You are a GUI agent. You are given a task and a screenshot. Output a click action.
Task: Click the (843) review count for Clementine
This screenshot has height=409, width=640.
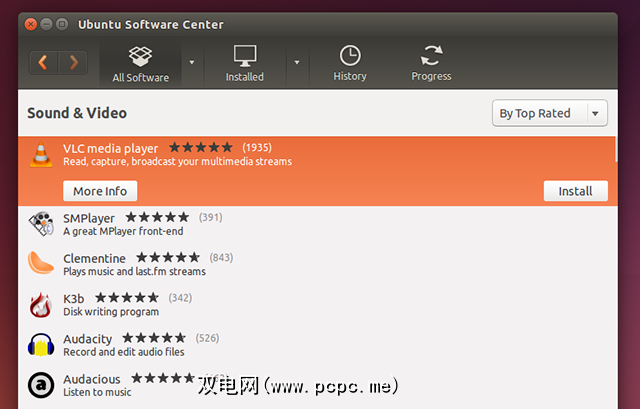(221, 258)
